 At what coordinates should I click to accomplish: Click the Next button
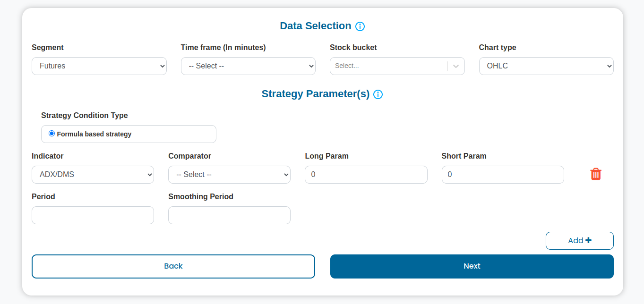click(x=472, y=266)
